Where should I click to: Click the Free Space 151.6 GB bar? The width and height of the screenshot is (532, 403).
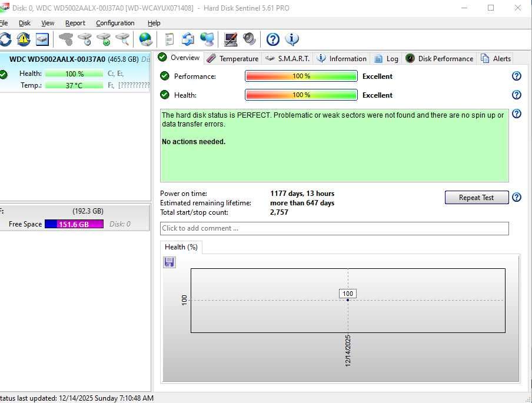[74, 224]
